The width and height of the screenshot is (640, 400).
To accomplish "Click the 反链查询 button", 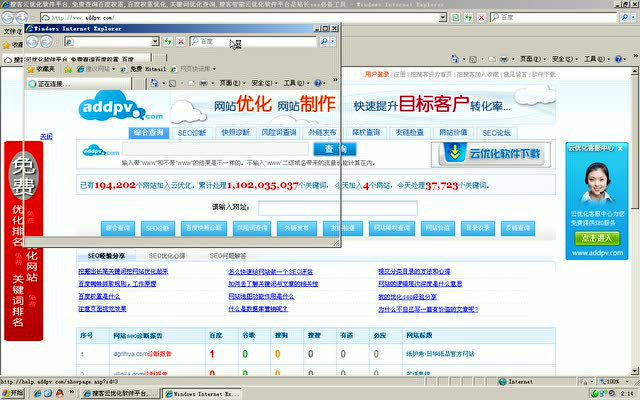I will (x=518, y=228).
